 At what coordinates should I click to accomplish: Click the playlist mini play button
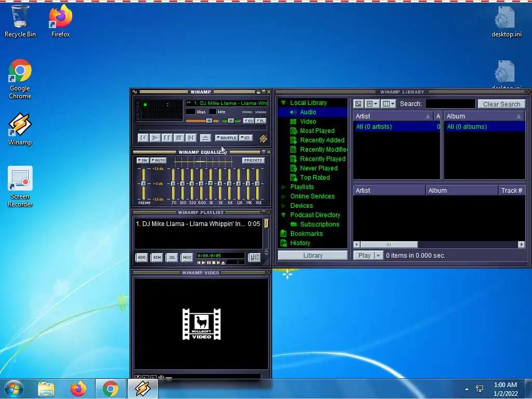point(204,262)
